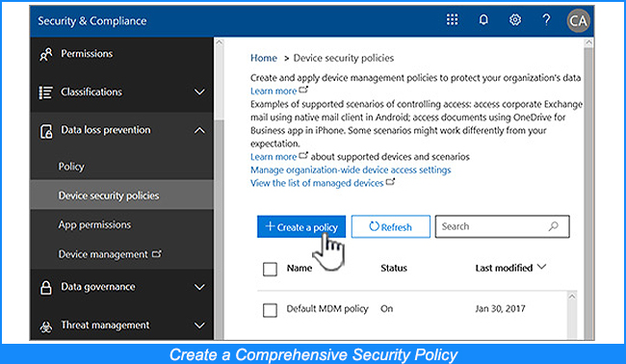Image resolution: width=626 pixels, height=364 pixels.
Task: Click the Data governance lock icon
Action: pos(46,287)
